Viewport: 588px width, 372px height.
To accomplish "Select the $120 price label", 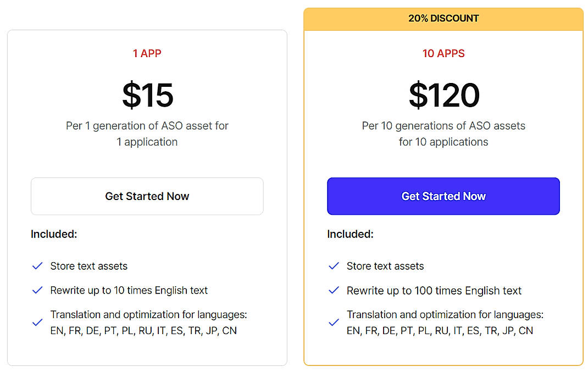I will click(443, 96).
